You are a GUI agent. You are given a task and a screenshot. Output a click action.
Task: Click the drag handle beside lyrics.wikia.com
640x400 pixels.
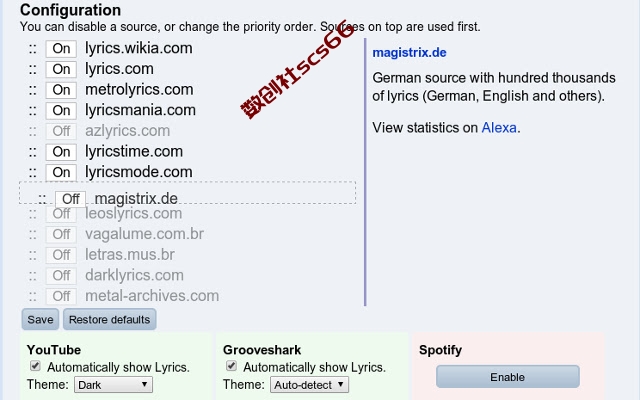pos(33,49)
